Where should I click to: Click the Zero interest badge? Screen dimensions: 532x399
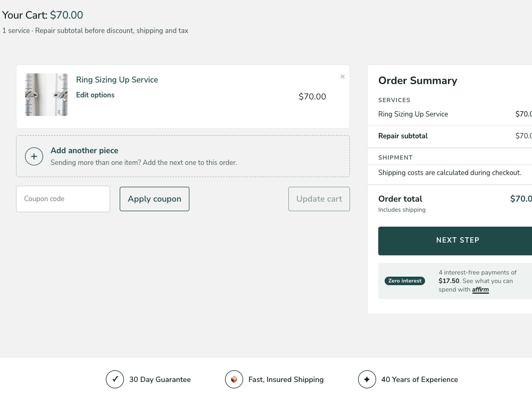tap(405, 281)
